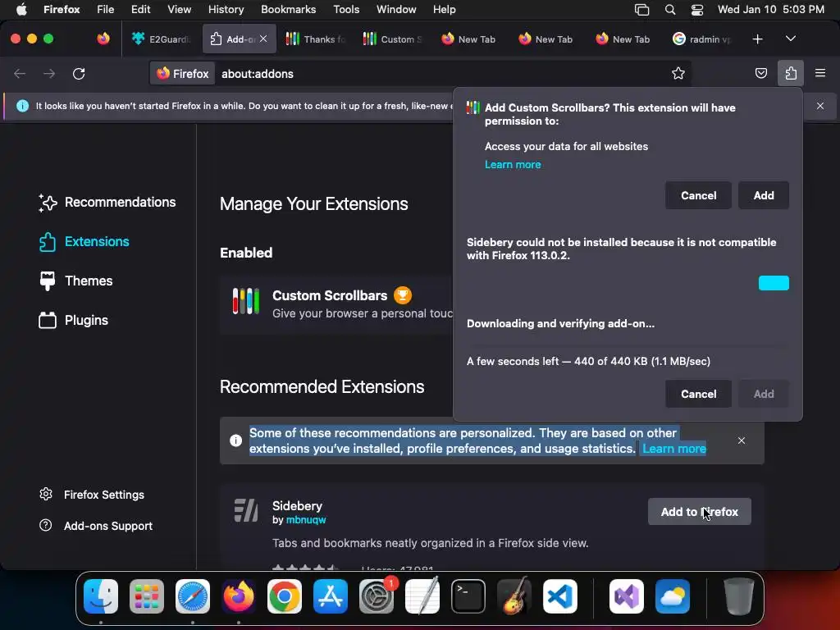Switch to the E2Guardian tab

point(161,39)
